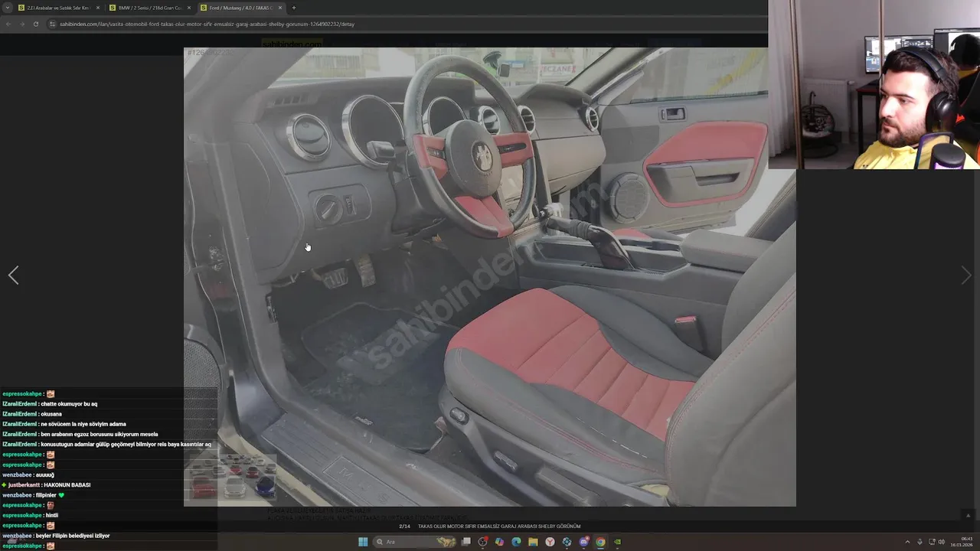
Task: Open Copilot from the taskbar
Action: click(x=499, y=542)
